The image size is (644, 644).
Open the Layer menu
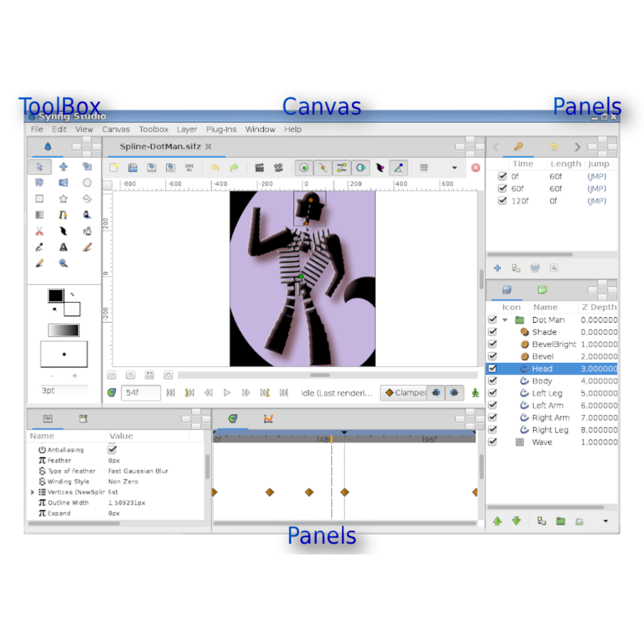[187, 129]
